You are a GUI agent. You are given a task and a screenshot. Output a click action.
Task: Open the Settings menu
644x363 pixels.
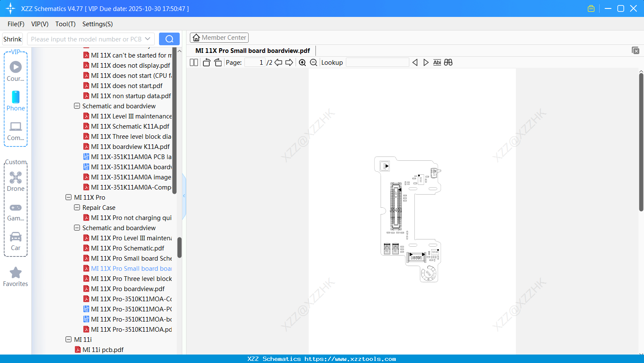(97, 24)
